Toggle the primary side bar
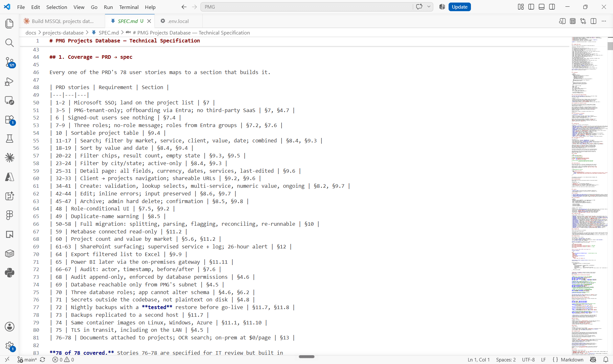The height and width of the screenshot is (364, 613). tap(531, 7)
